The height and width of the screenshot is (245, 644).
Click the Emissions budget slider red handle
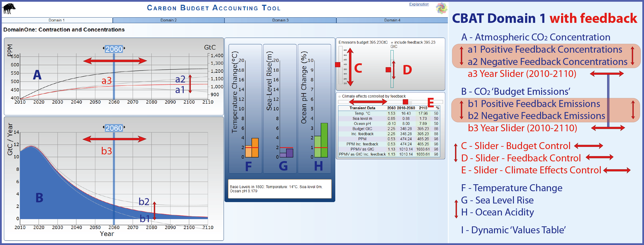[338, 65]
